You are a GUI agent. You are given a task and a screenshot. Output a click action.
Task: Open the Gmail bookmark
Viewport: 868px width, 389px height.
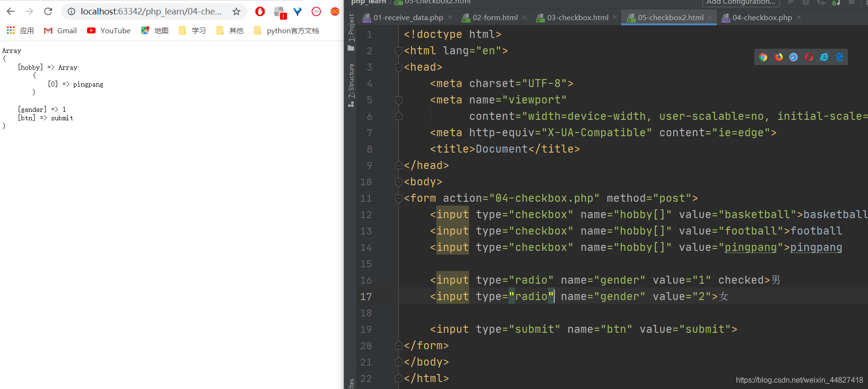coord(60,30)
